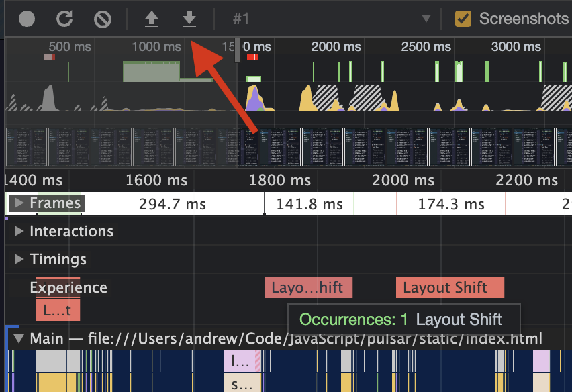
Task: Collapse the Main thread track
Action: (18, 338)
